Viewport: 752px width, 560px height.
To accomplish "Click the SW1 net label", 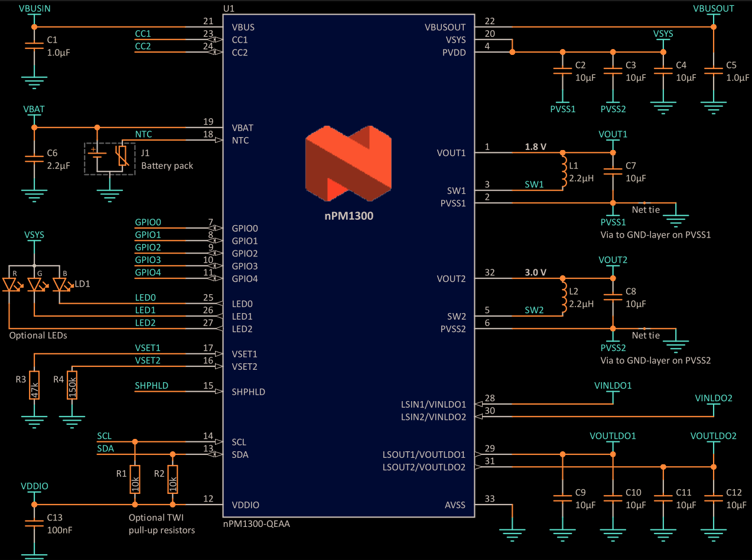I will pyautogui.click(x=534, y=184).
